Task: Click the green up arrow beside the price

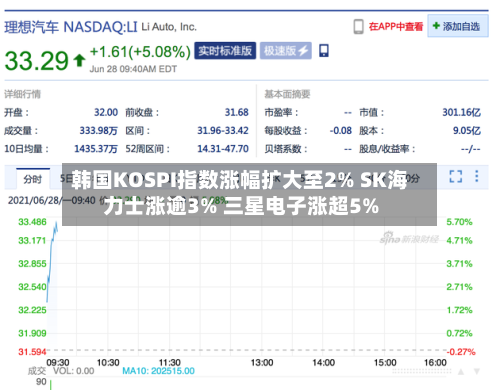Action: tap(79, 60)
